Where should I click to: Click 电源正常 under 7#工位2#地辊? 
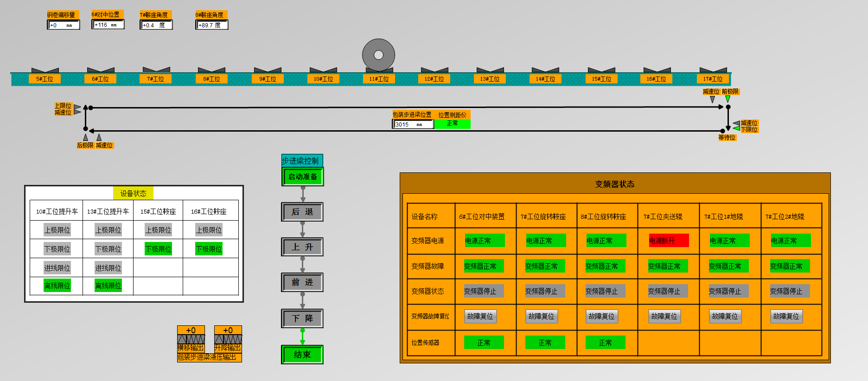coord(791,241)
